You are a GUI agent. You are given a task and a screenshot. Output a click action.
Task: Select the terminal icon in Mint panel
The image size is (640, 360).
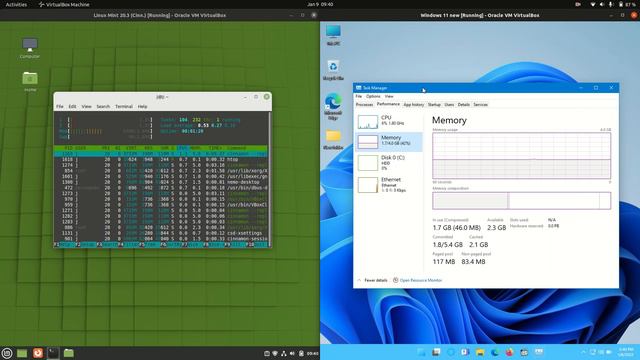pos(53,353)
